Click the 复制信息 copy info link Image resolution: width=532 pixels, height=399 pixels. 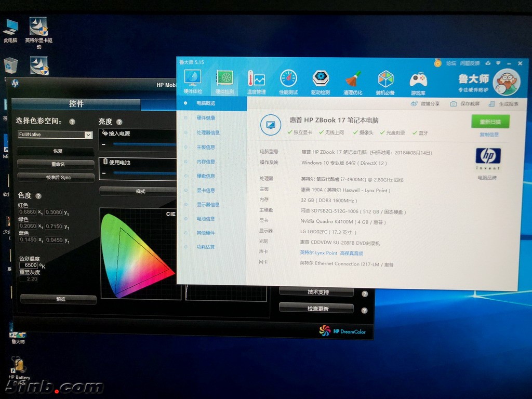pyautogui.click(x=489, y=135)
